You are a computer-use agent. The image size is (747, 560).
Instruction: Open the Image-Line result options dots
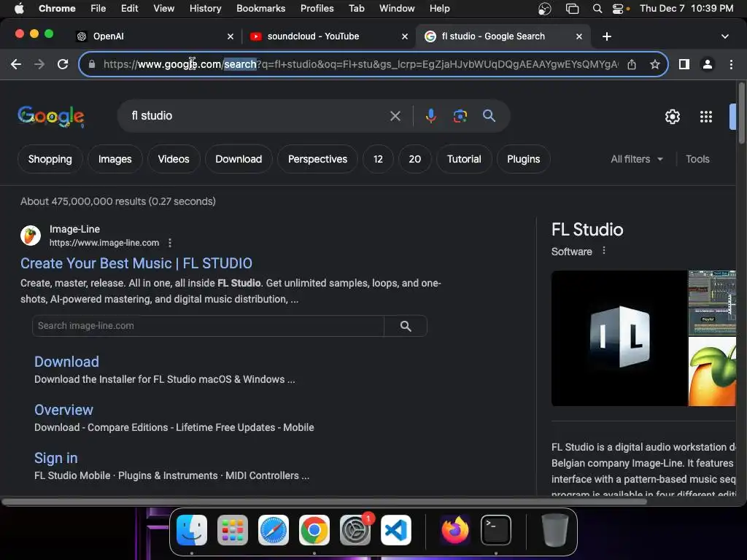[x=170, y=243]
